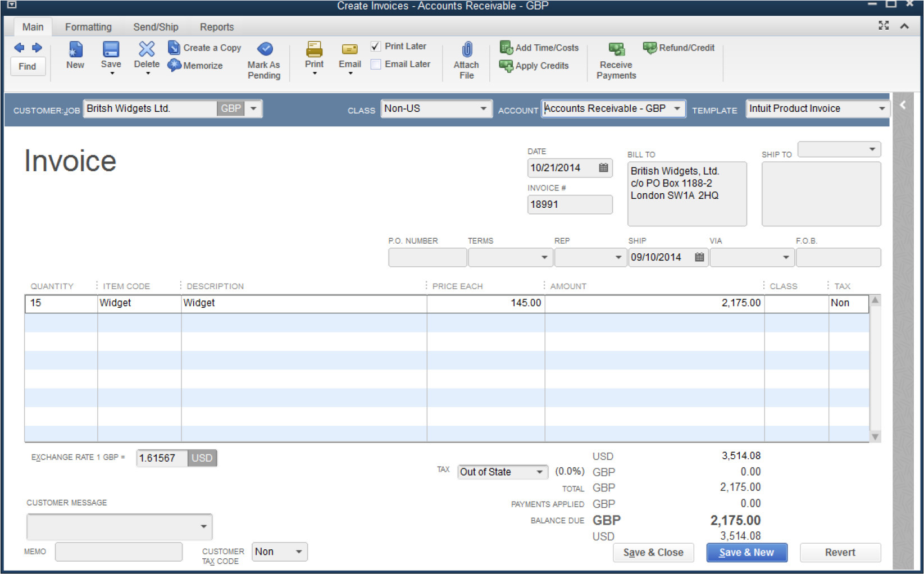The width and height of the screenshot is (924, 574).
Task: Click the Bill To address box
Action: tap(687, 194)
